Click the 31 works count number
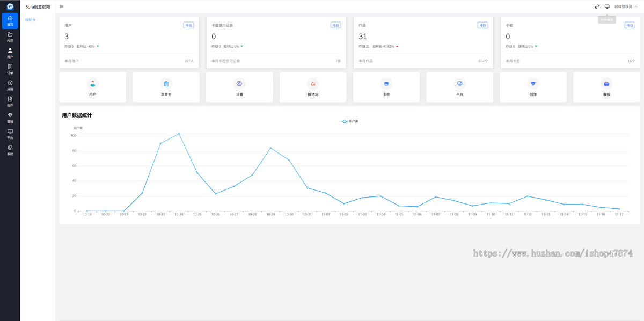Image resolution: width=644 pixels, height=321 pixels. pyautogui.click(x=363, y=37)
